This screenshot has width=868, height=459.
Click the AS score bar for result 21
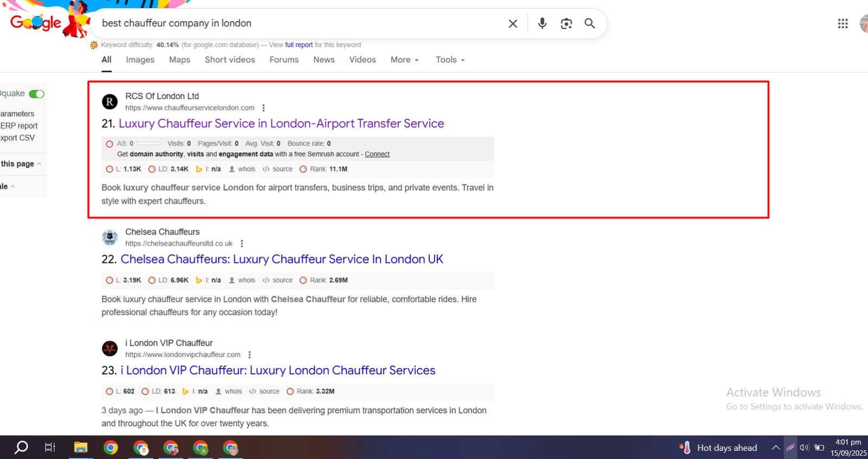(x=148, y=144)
